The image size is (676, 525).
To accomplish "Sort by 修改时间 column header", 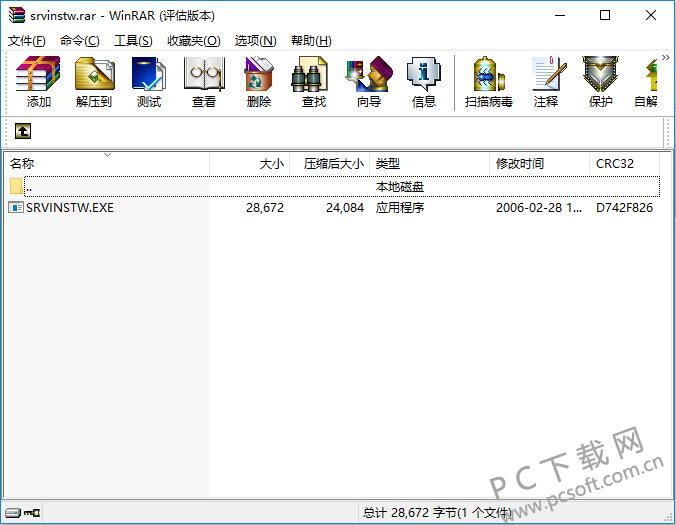I will 520,163.
